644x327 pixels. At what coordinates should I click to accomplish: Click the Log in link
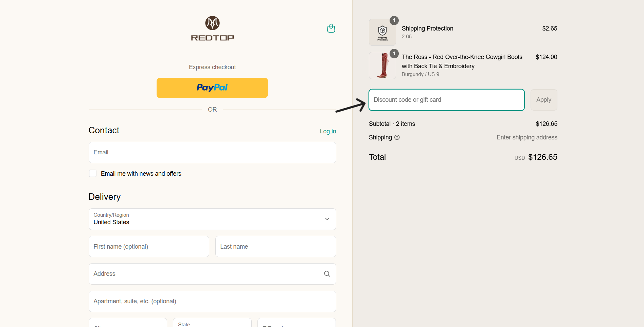coord(328,131)
